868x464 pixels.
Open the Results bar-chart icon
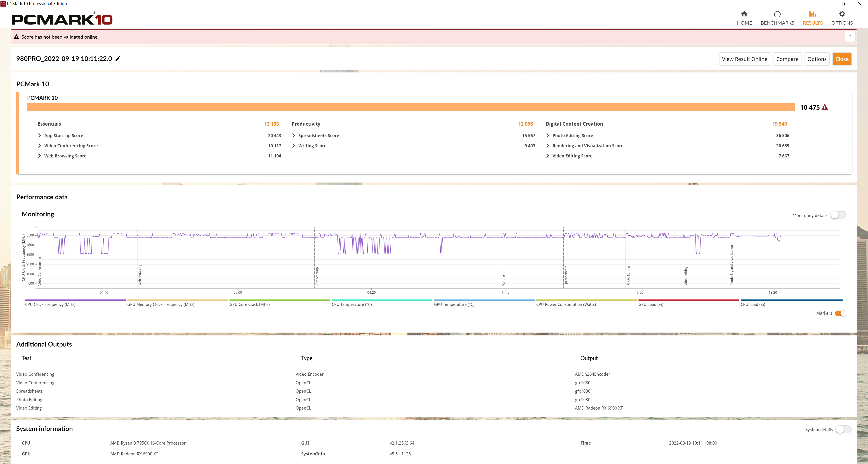coord(812,14)
